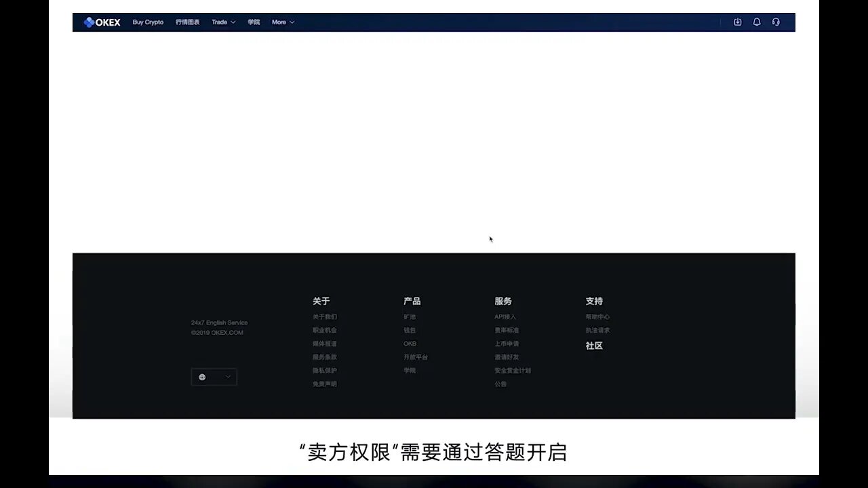The height and width of the screenshot is (488, 868).
Task: Open 行情图表 in the top navigation
Action: [x=188, y=22]
